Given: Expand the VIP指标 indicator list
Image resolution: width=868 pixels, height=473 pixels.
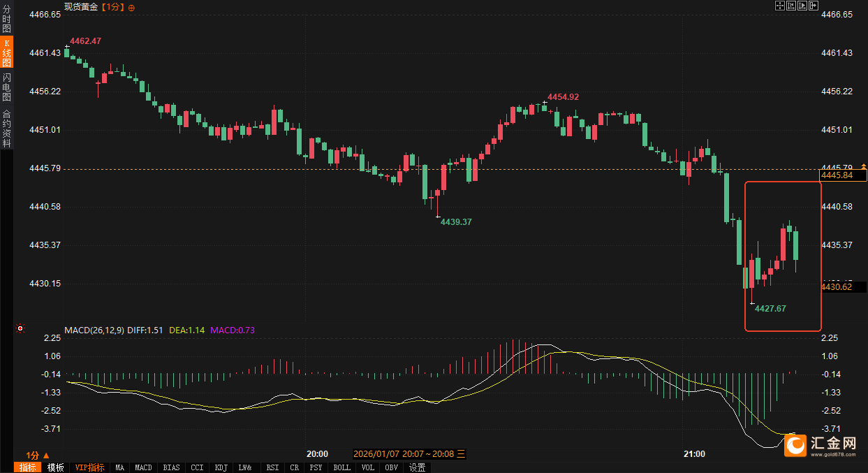Looking at the screenshot, I should pyautogui.click(x=89, y=467).
